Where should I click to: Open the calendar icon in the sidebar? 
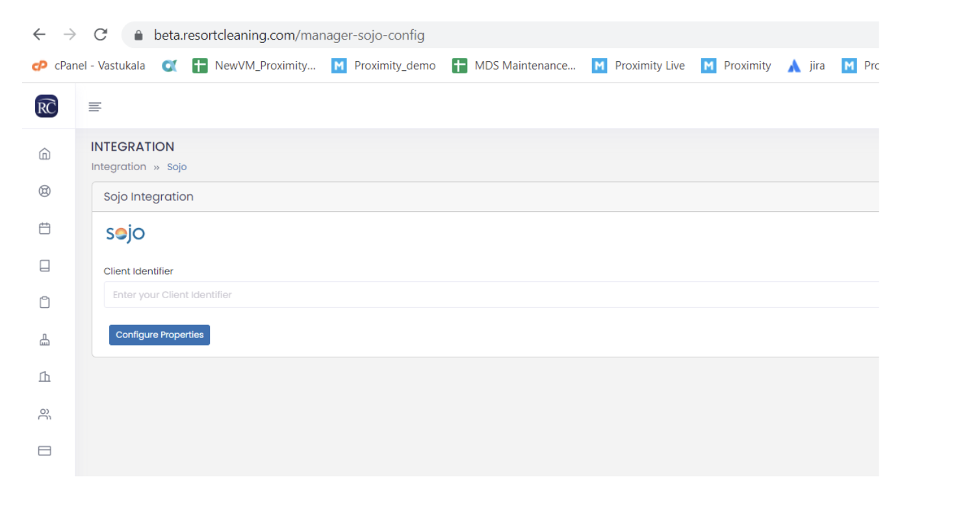(x=44, y=228)
